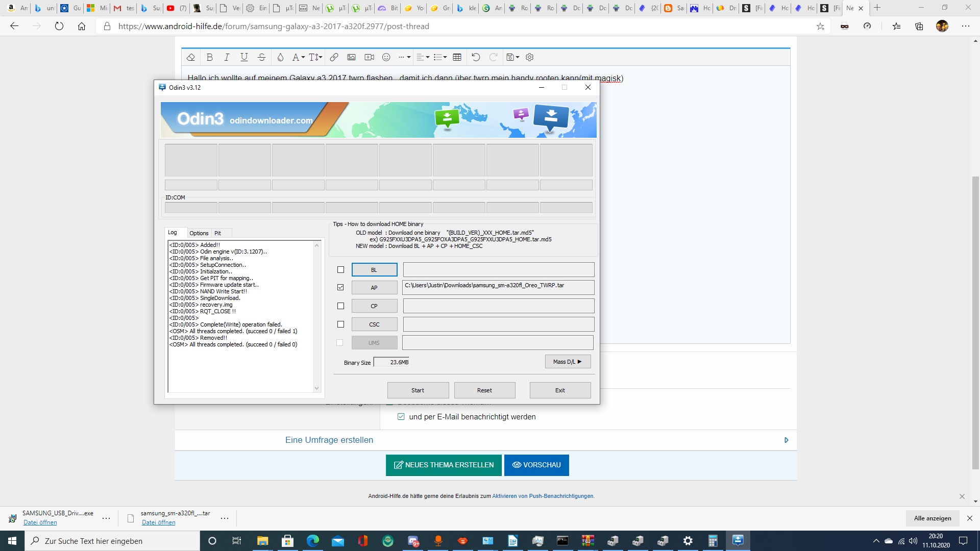Switch to the Gmail browser tab
The width and height of the screenshot is (980, 551).
[x=124, y=8]
